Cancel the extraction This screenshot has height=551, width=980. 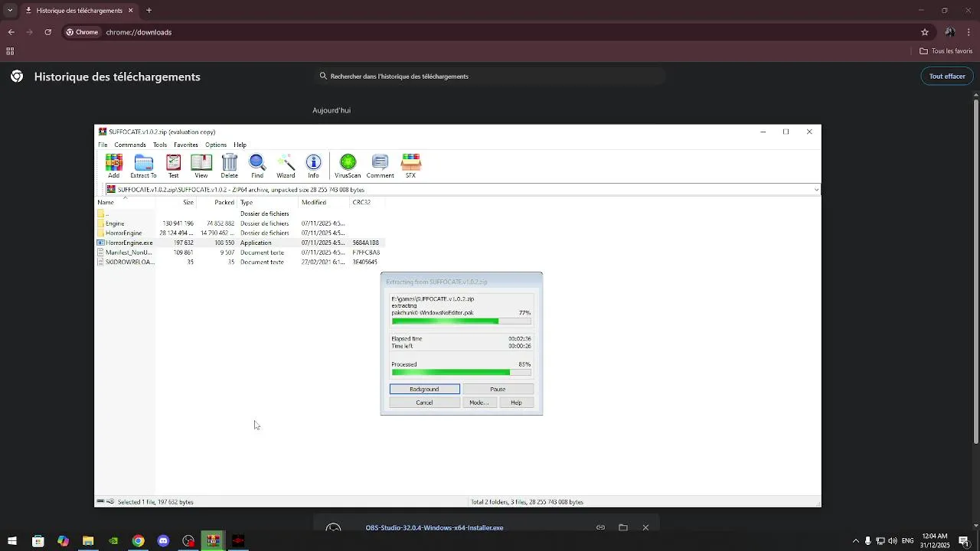click(424, 403)
